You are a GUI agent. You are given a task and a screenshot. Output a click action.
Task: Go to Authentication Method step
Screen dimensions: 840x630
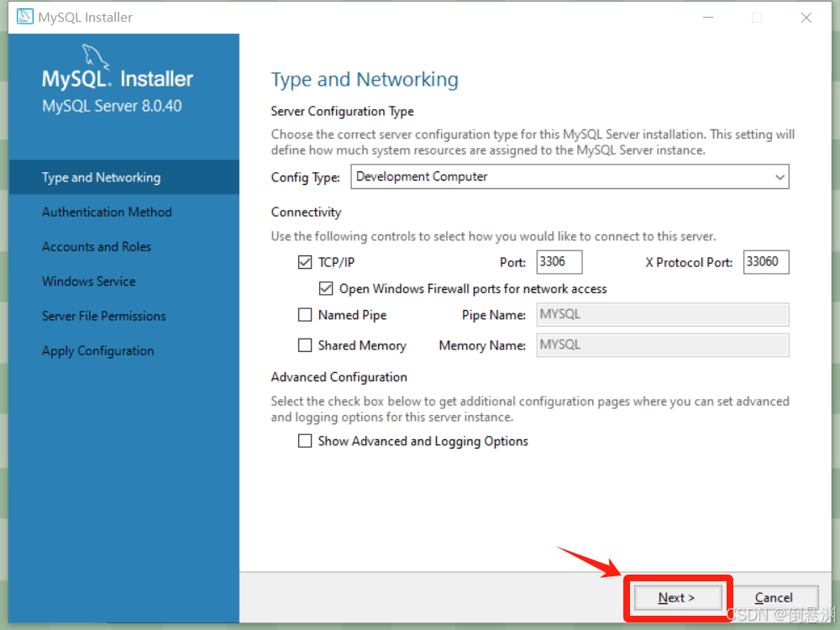[x=107, y=213]
